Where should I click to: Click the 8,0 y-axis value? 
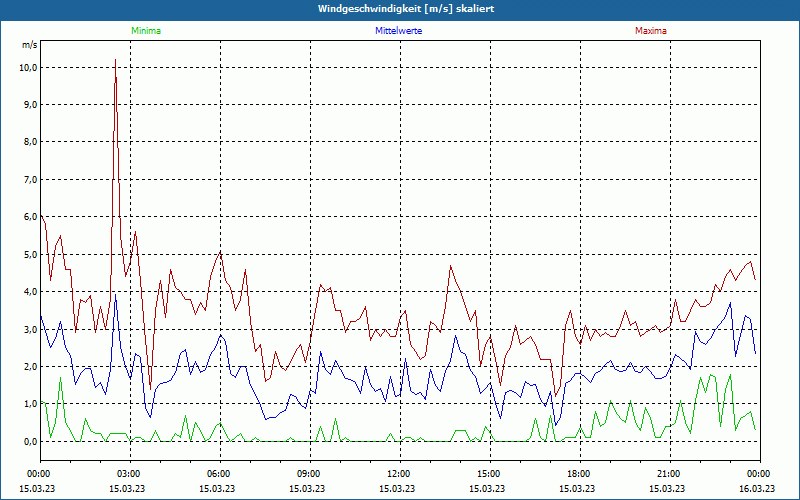30,142
